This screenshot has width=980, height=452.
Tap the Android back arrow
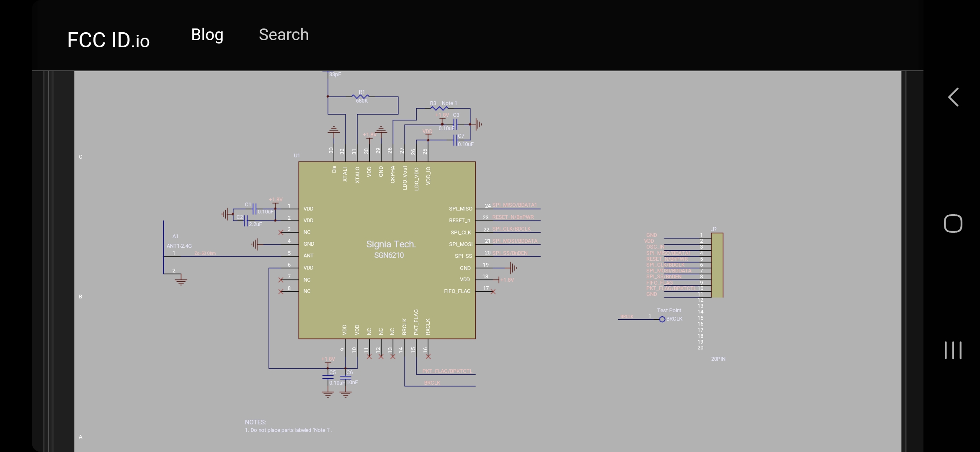(954, 98)
